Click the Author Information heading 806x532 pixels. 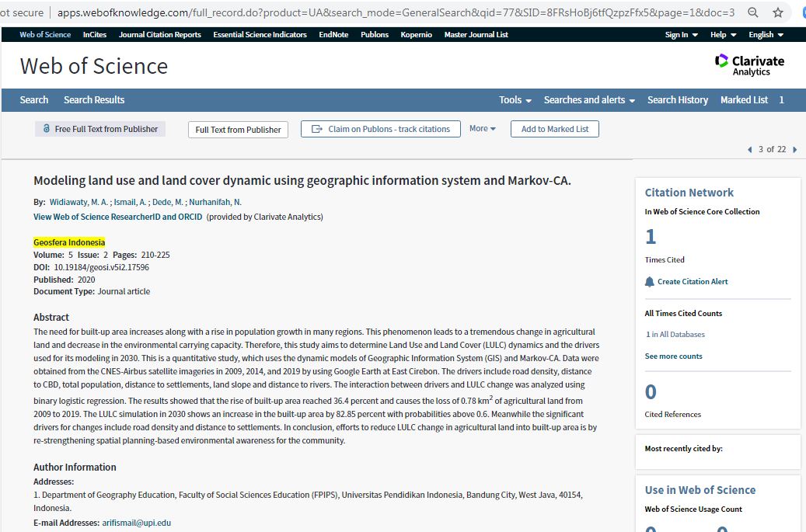pos(75,468)
